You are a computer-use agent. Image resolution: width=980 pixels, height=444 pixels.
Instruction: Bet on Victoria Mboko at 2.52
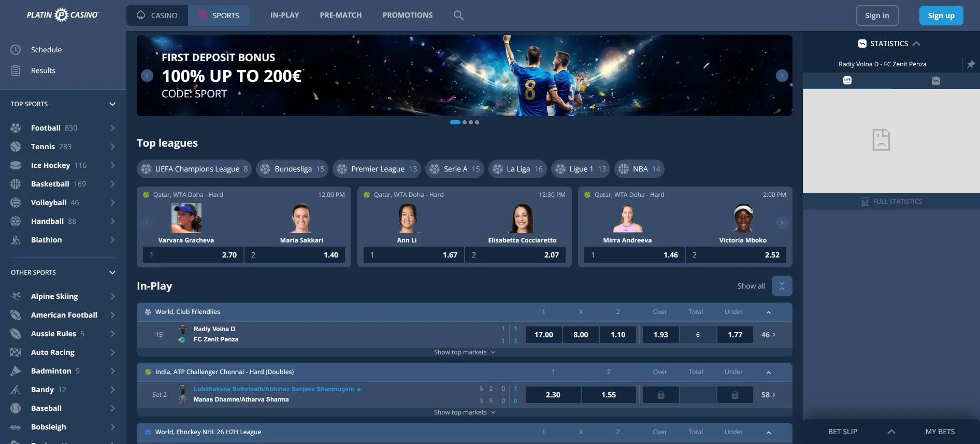tap(736, 255)
